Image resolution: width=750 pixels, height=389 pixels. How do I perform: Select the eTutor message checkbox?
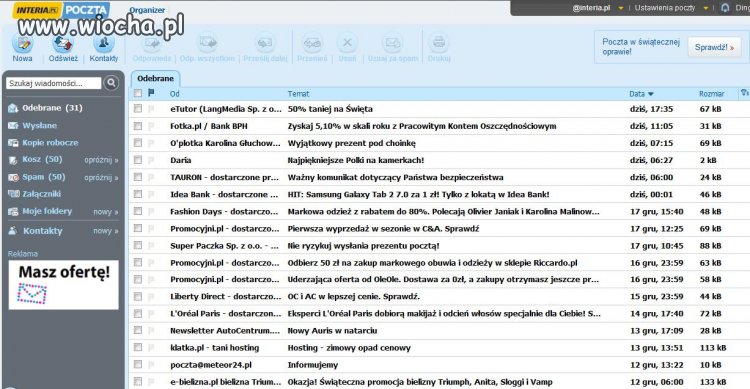(138, 109)
